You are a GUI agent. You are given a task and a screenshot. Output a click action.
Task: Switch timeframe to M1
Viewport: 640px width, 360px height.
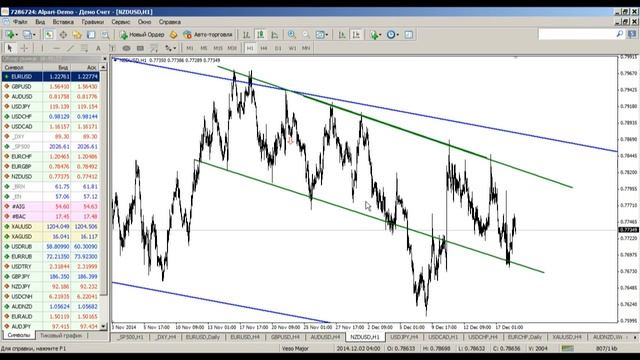coord(190,48)
